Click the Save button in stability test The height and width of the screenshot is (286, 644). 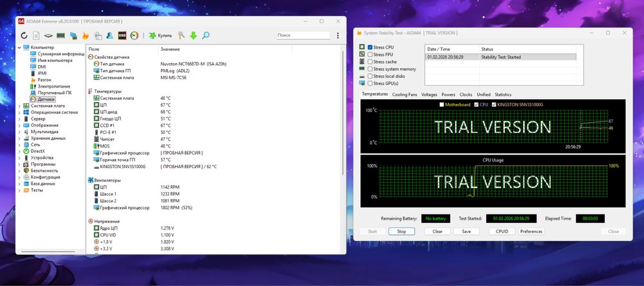point(466,231)
